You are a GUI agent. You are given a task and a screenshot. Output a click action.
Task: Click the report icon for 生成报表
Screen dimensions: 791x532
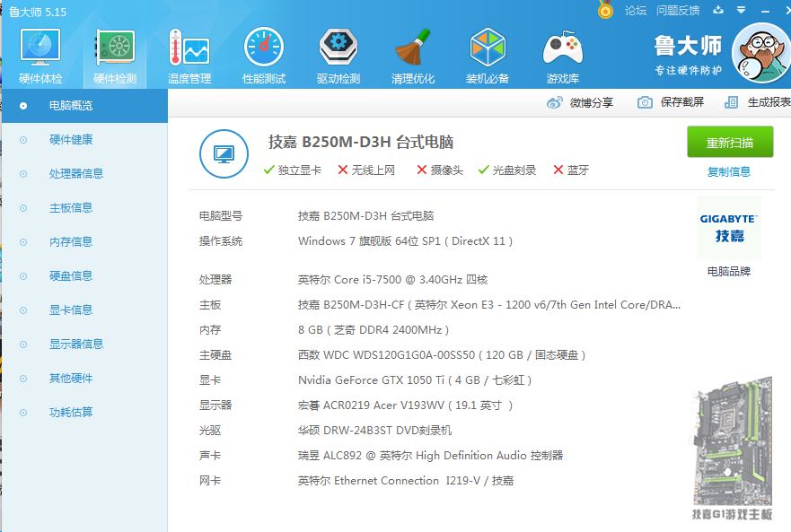(x=731, y=103)
